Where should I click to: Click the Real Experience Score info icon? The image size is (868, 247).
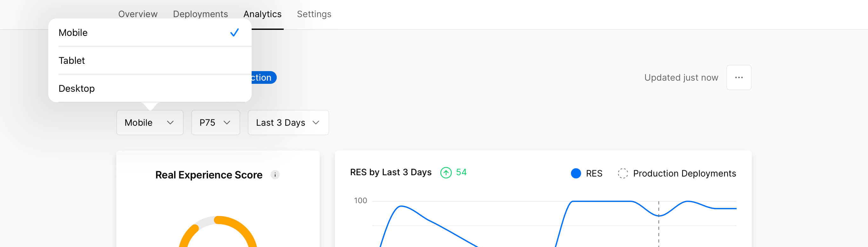[x=275, y=175]
